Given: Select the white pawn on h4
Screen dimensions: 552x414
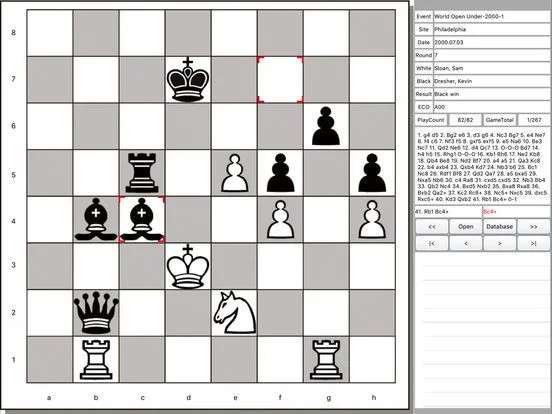Looking at the screenshot, I should (x=372, y=219).
